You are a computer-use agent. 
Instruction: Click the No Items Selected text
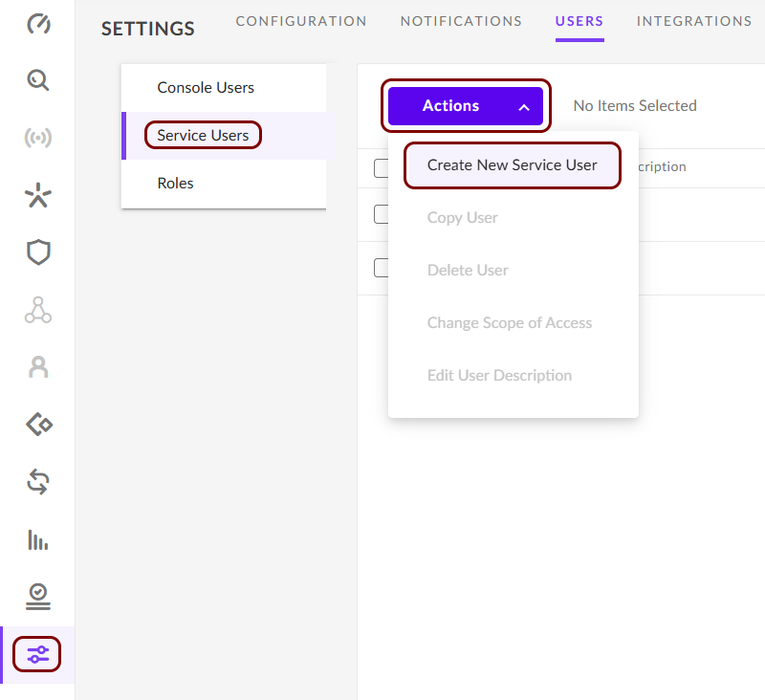pos(635,106)
